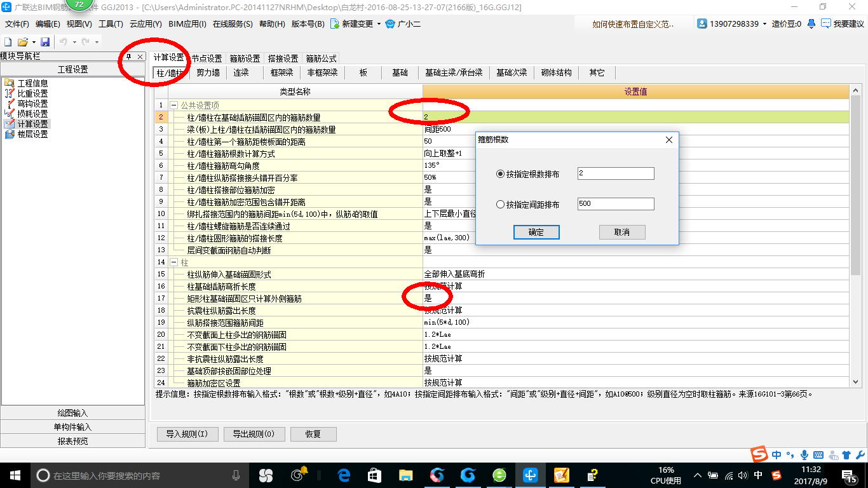Close the 箍筋根数 dialog with X

click(668, 140)
